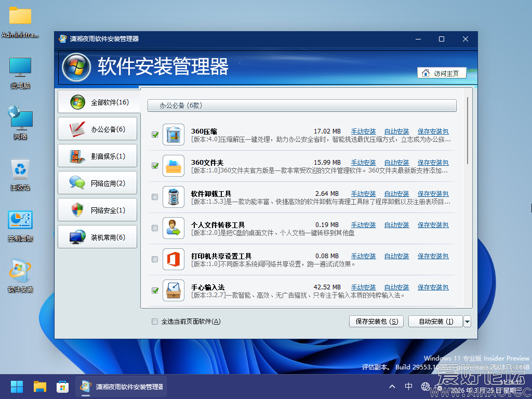Image resolution: width=532 pixels, height=399 pixels.
Task: Click 手动安装 link for 360压缩
Action: [x=363, y=131]
